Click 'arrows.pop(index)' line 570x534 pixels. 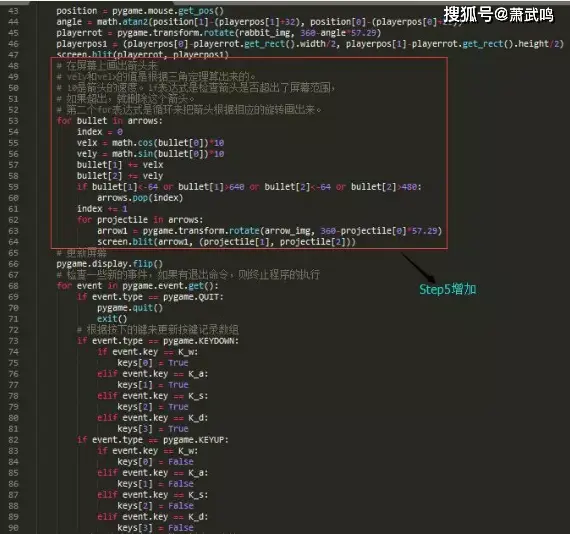(x=140, y=198)
